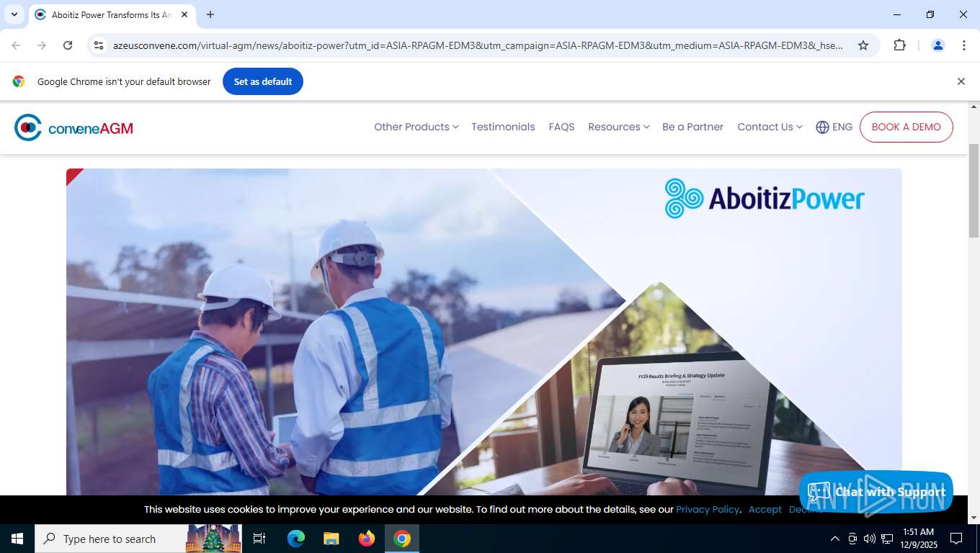980x553 pixels.
Task: View site information icon in address bar
Action: click(99, 45)
